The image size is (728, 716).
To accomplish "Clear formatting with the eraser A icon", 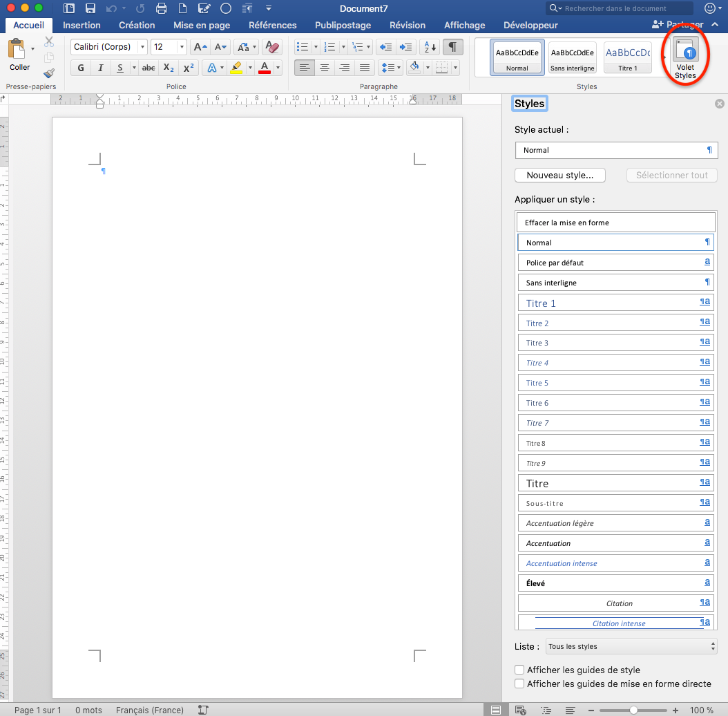I will (272, 47).
